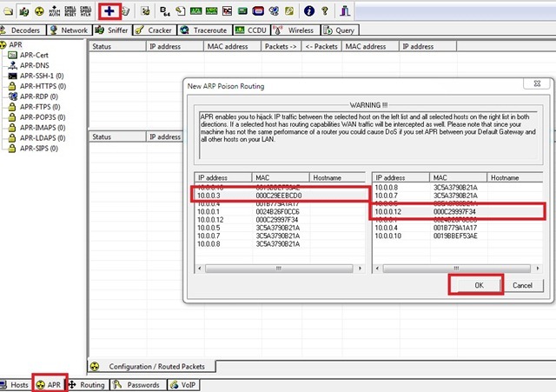Open the Access database password decoder icon
Screen dimensions: 556x392
click(181, 11)
